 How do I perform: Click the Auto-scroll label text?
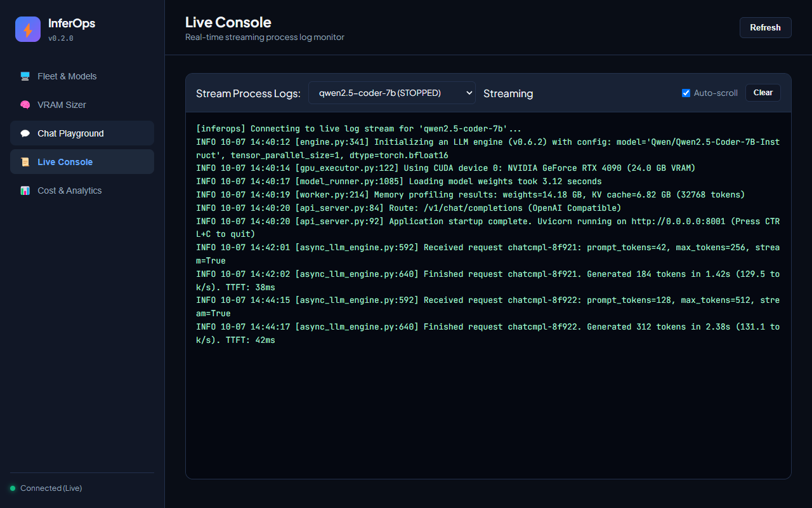coord(716,93)
